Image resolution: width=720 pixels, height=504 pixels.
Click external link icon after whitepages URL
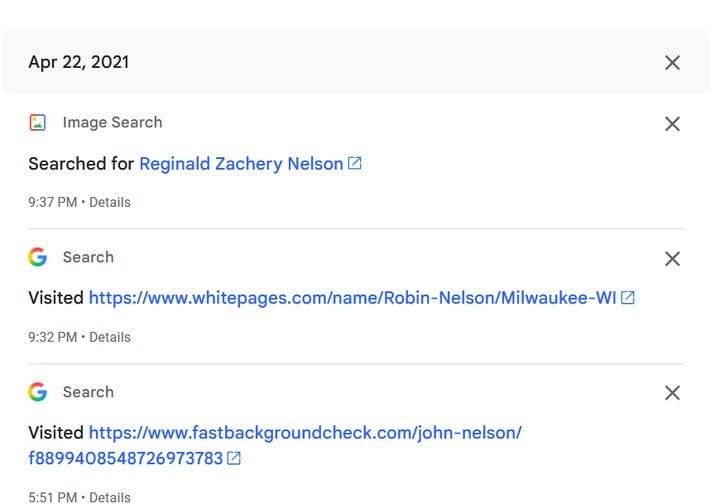coord(628,298)
